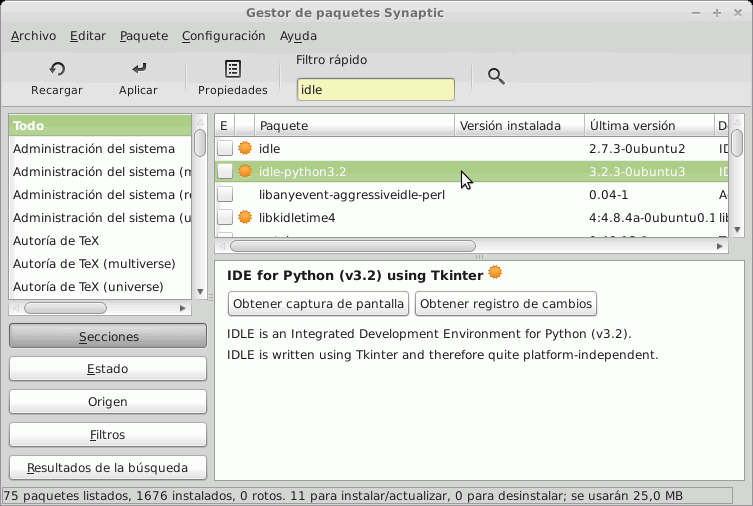The height and width of the screenshot is (506, 753).
Task: Select Autoría de TeX section
Action: (x=100, y=241)
